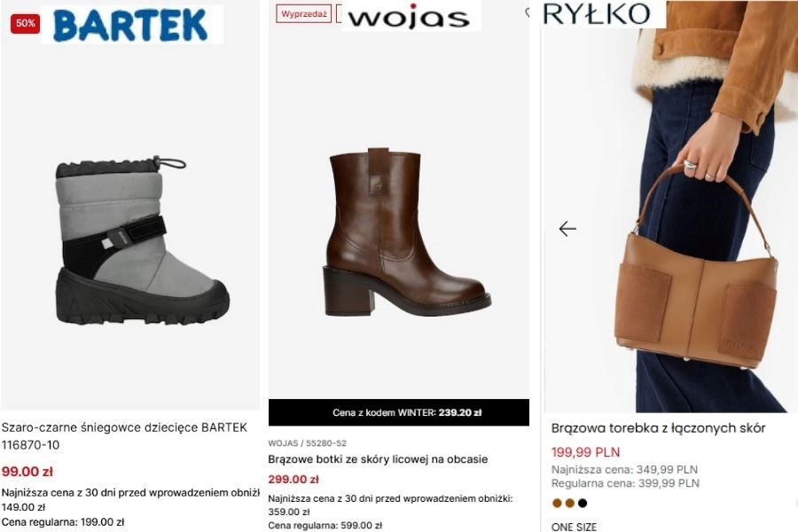Click the red 50% discount badge

pyautogui.click(x=25, y=23)
